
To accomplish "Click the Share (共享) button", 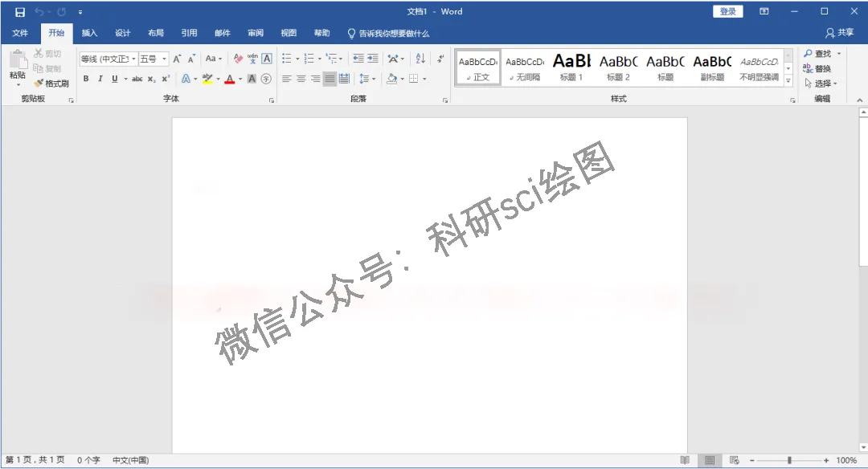I will pyautogui.click(x=840, y=33).
